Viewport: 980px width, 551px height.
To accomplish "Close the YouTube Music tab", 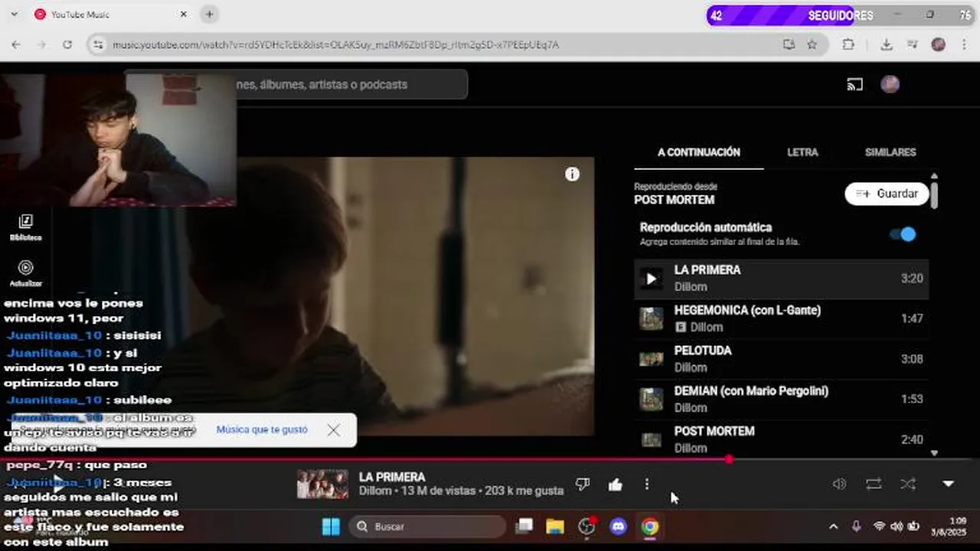I will click(x=184, y=15).
